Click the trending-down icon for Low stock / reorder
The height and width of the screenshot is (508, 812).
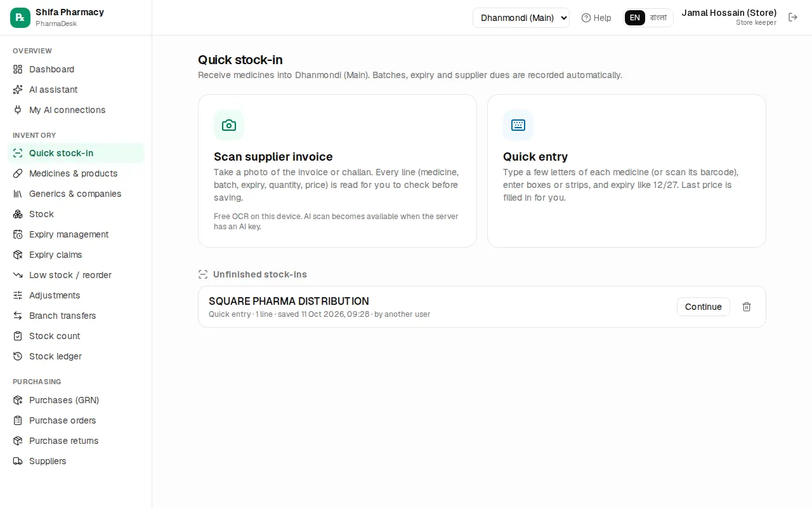(x=18, y=275)
